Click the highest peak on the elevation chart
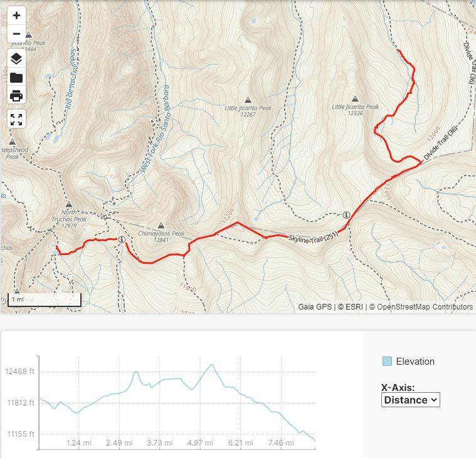Screen dimensions: 476x458 coord(212,365)
